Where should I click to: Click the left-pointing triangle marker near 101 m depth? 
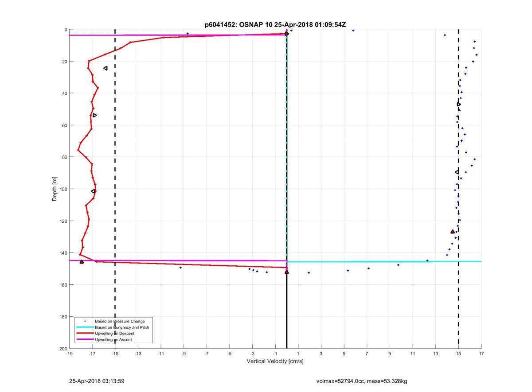click(x=93, y=191)
